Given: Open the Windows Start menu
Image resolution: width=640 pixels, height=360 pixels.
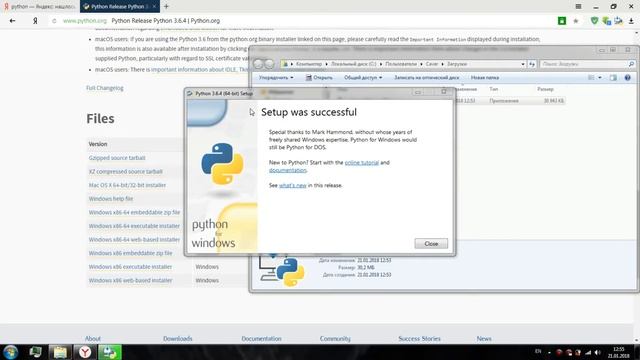Looking at the screenshot, I should click(11, 352).
